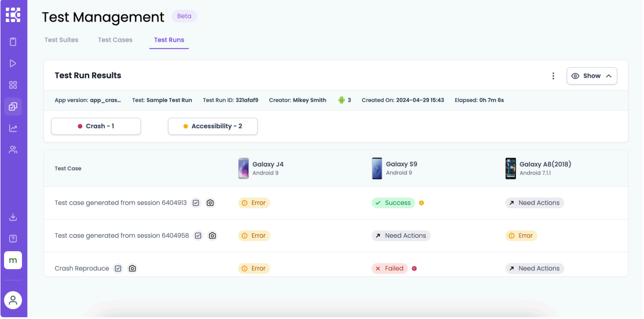The height and width of the screenshot is (319, 644).
Task: Click the checklist icon for Crash Reproduce
Action: [118, 269]
